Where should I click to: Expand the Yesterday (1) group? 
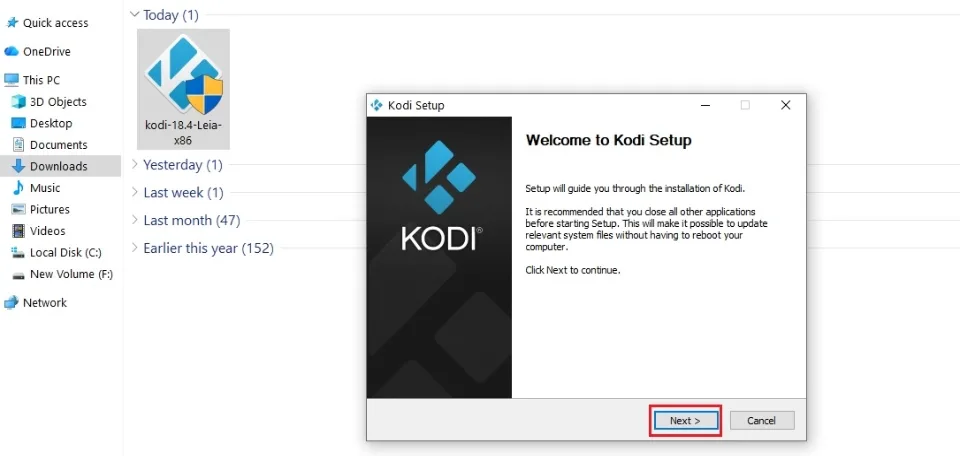point(135,165)
